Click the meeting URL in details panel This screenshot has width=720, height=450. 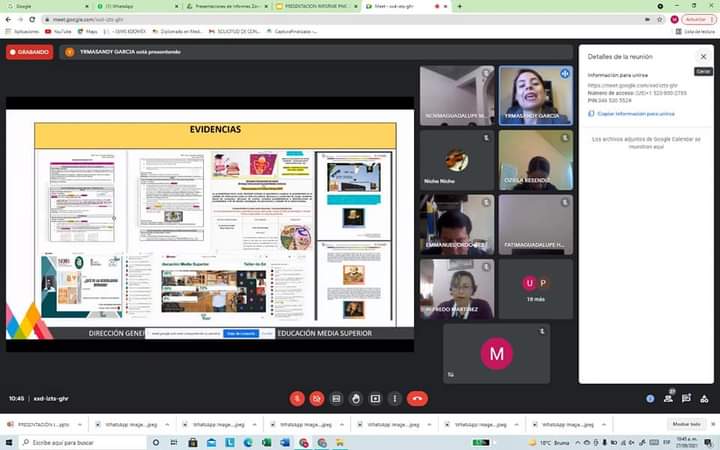point(632,85)
